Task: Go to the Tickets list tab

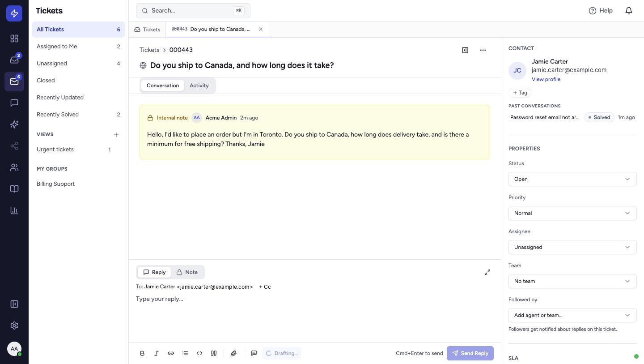Action: pos(147,30)
